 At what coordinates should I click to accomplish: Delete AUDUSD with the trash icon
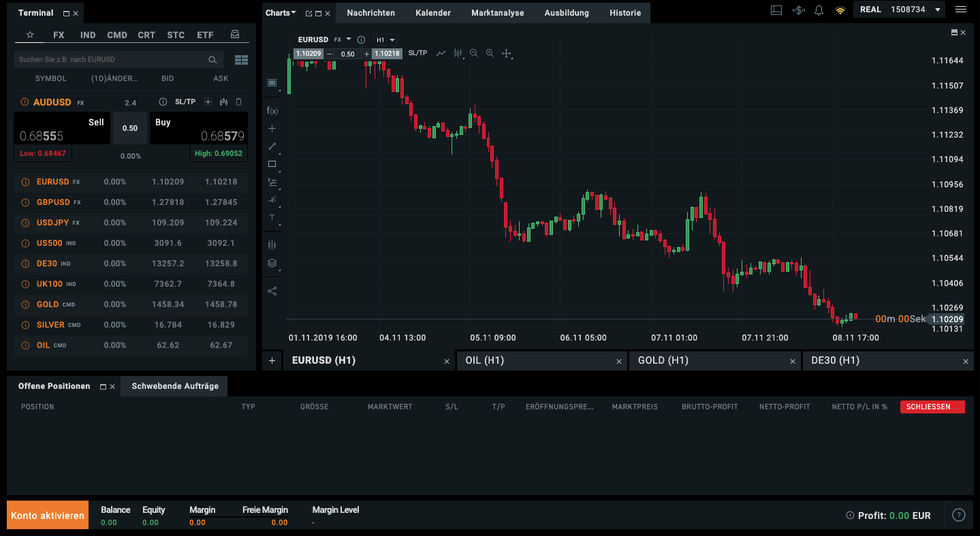238,102
